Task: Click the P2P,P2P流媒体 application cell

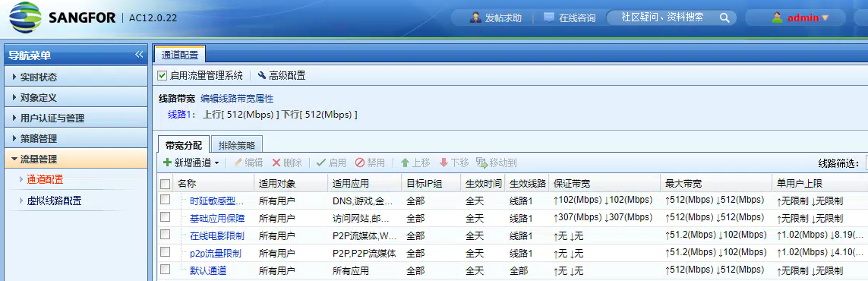Action: pos(365,254)
